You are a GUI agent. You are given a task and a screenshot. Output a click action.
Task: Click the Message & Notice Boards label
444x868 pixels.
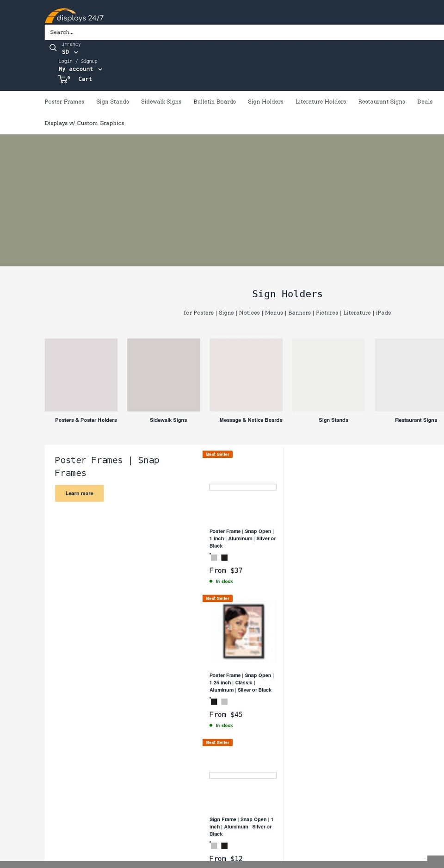(251, 420)
